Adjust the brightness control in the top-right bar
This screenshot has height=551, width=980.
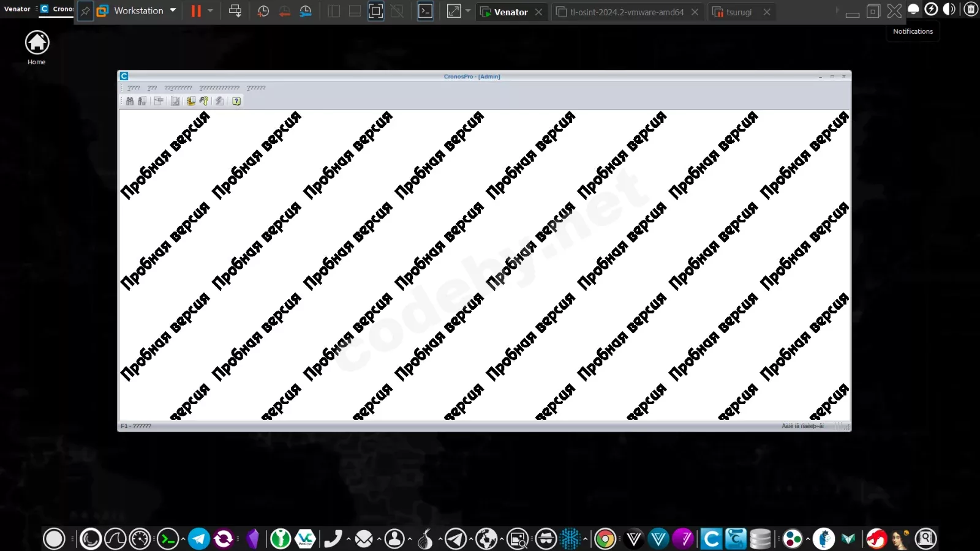pyautogui.click(x=950, y=9)
